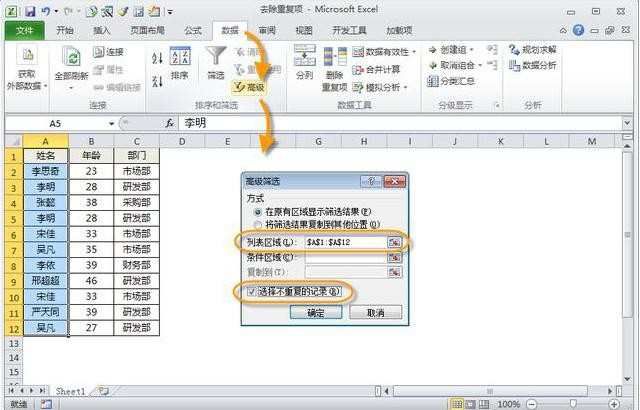Expand 取消组合 (Ungroup) dropdown
This screenshot has width=640, height=410.
480,65
